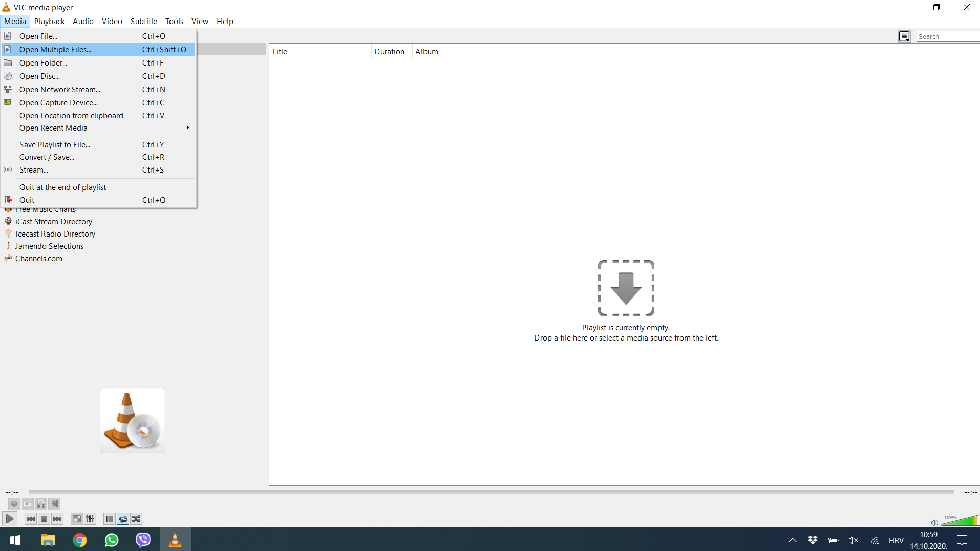Open the playlist view mode dropdown

click(x=904, y=36)
